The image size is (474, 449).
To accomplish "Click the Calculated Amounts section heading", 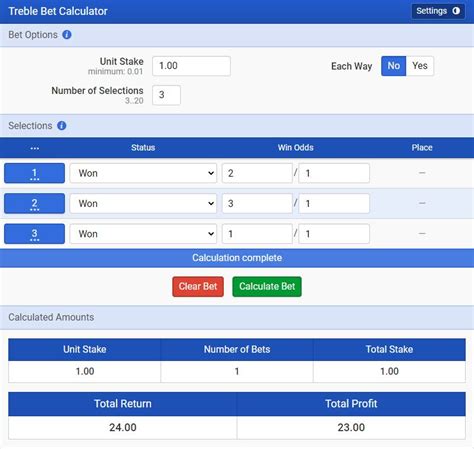I will coord(51,317).
